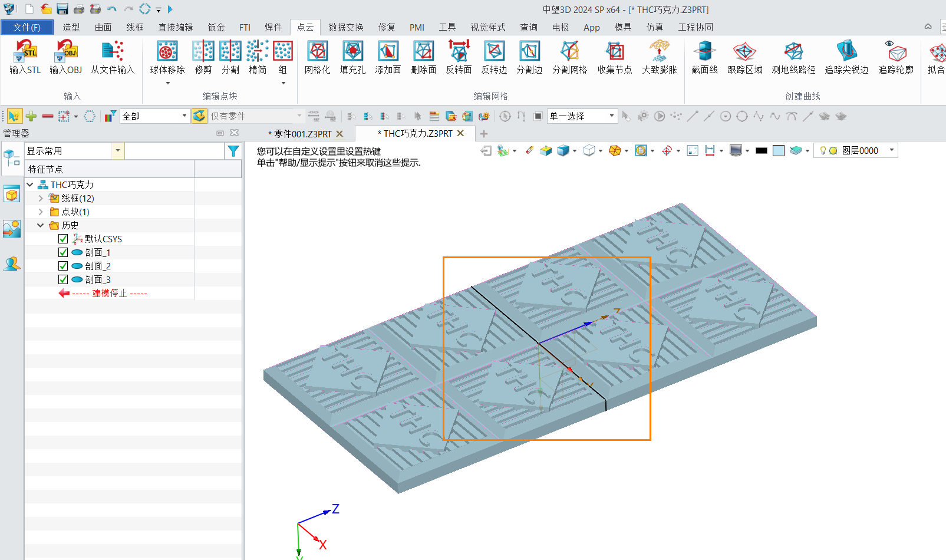The height and width of the screenshot is (560, 946).
Task: Switch to the 造型 ribbon tab
Action: (71, 27)
